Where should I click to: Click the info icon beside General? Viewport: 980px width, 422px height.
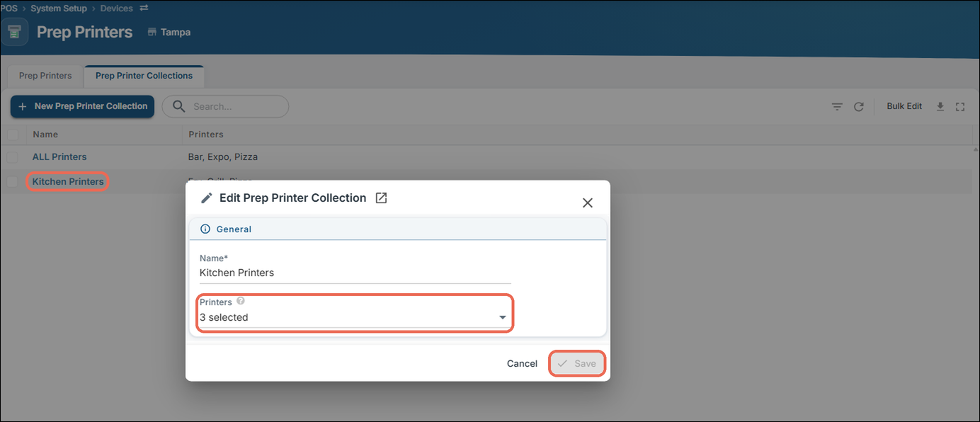[205, 229]
